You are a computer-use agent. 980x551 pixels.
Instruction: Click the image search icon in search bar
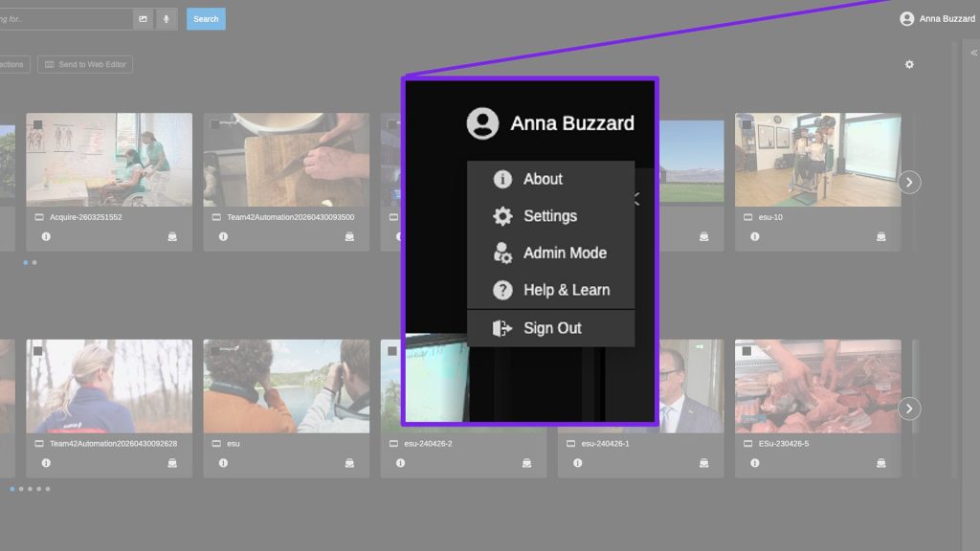tap(144, 19)
